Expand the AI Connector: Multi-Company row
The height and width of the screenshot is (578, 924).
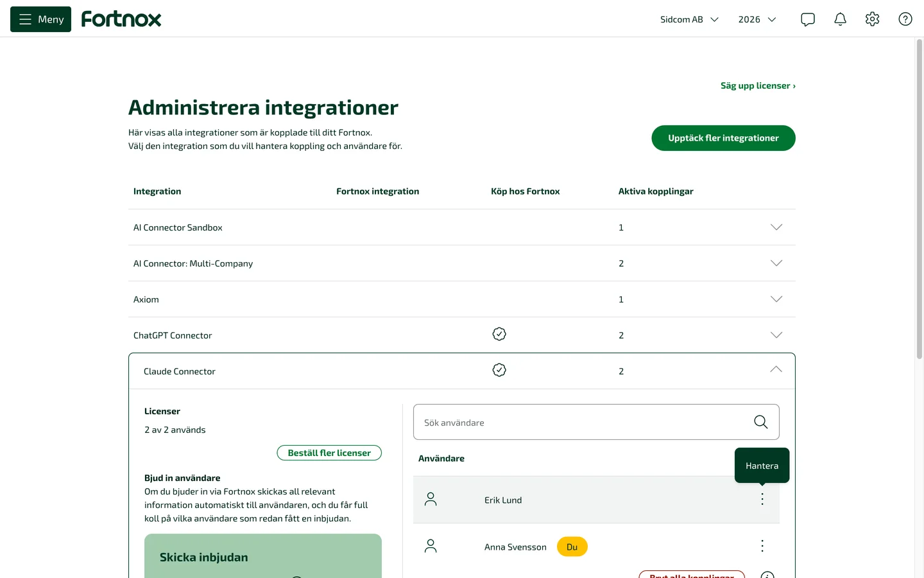pos(776,263)
